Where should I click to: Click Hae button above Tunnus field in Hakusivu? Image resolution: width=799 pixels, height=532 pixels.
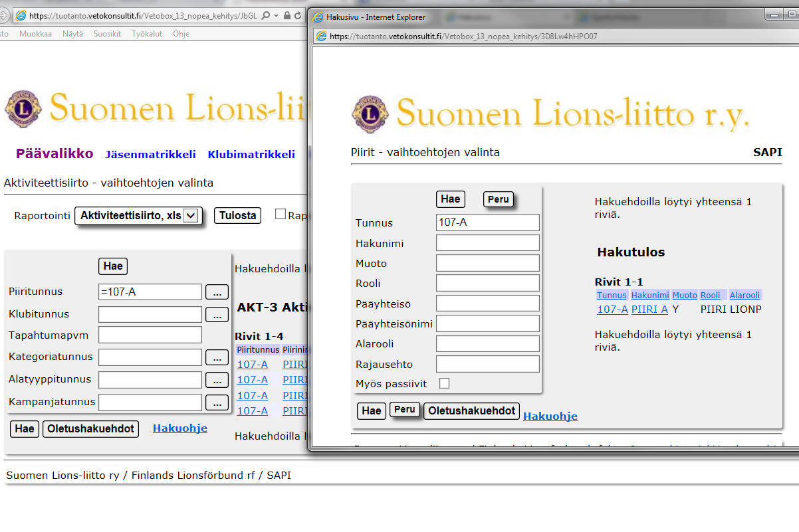click(451, 199)
